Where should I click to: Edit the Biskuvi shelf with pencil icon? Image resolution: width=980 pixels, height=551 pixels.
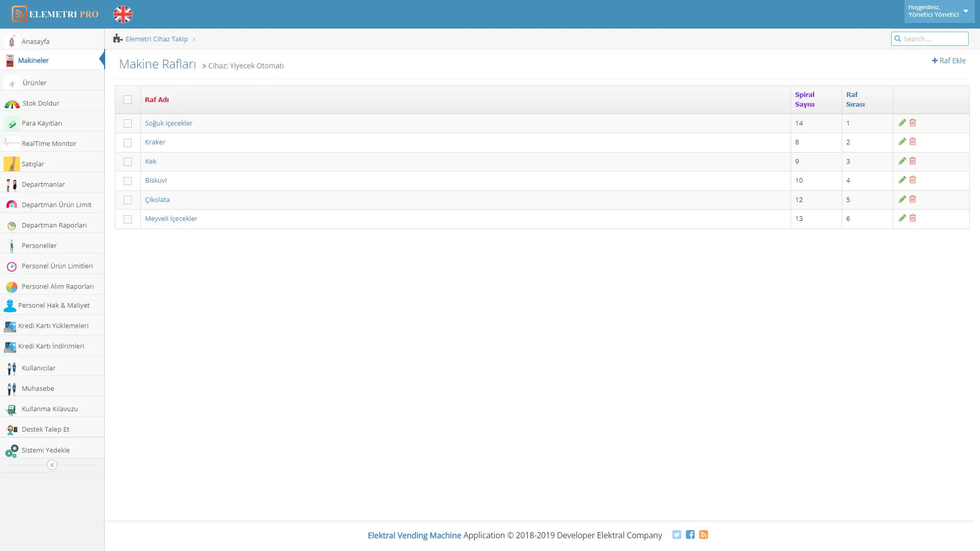(902, 180)
